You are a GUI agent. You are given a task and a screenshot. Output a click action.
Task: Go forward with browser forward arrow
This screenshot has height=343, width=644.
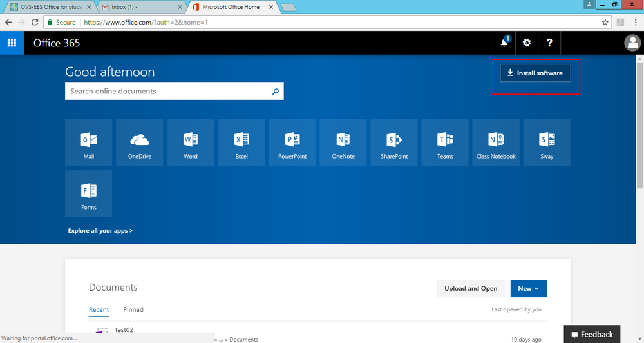21,22
